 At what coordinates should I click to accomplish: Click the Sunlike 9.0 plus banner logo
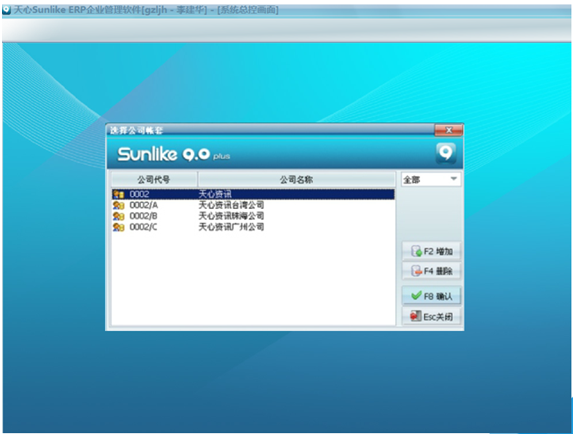coord(173,154)
